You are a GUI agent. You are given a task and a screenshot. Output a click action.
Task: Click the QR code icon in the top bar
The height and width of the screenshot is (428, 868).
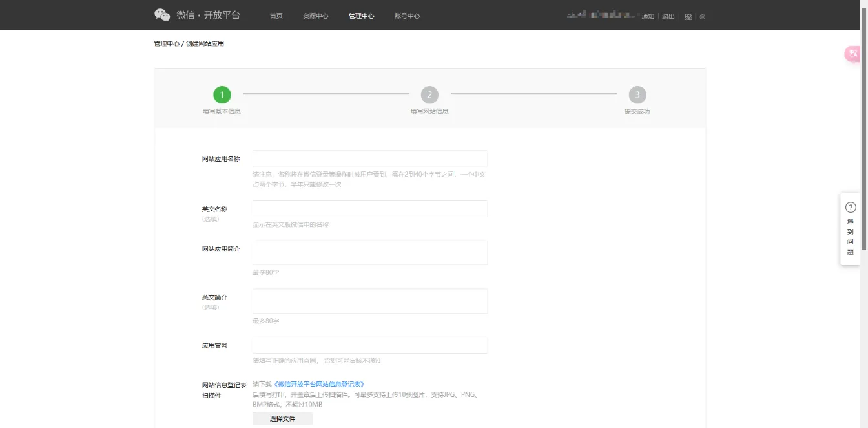[688, 16]
